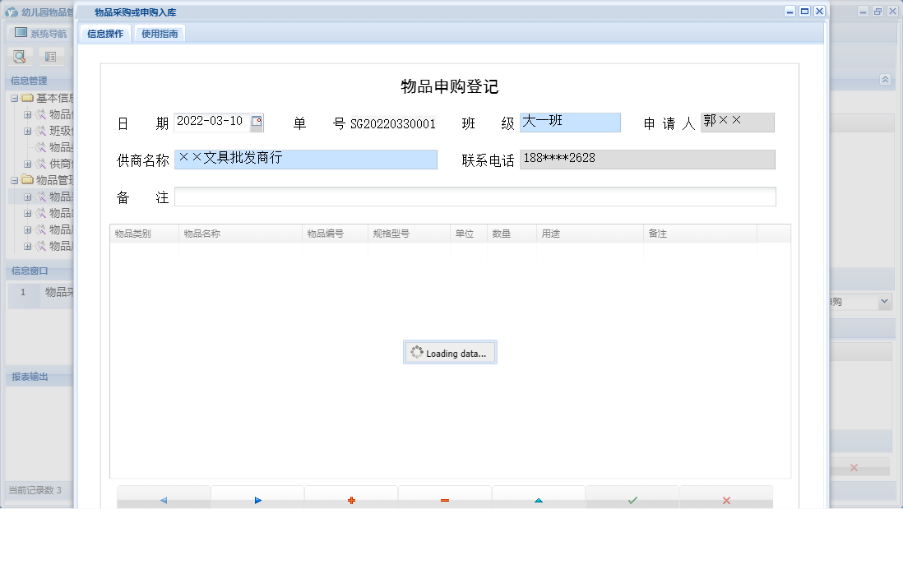Click the blue upload triangle icon
903x588 pixels.
click(539, 499)
